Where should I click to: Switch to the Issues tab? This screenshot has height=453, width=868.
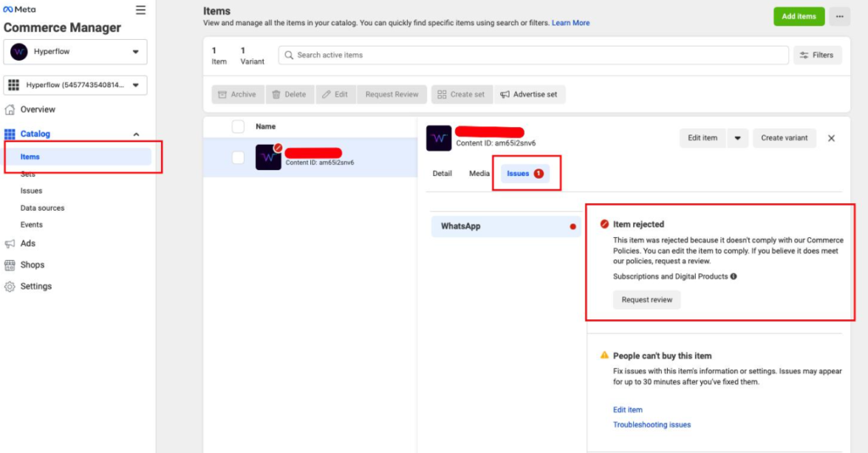click(525, 174)
